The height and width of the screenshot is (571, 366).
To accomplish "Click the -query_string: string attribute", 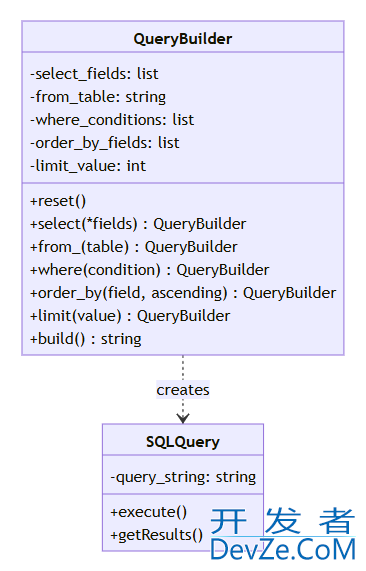I will pos(183,477).
